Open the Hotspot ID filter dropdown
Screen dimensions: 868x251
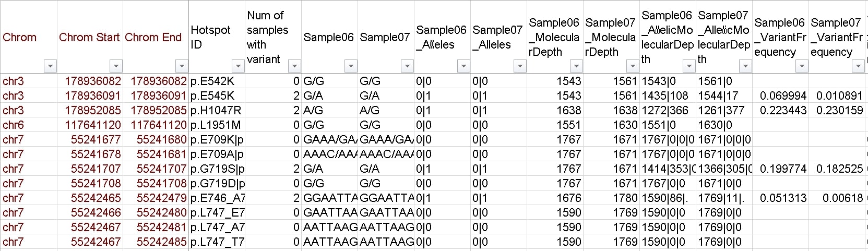(x=238, y=66)
